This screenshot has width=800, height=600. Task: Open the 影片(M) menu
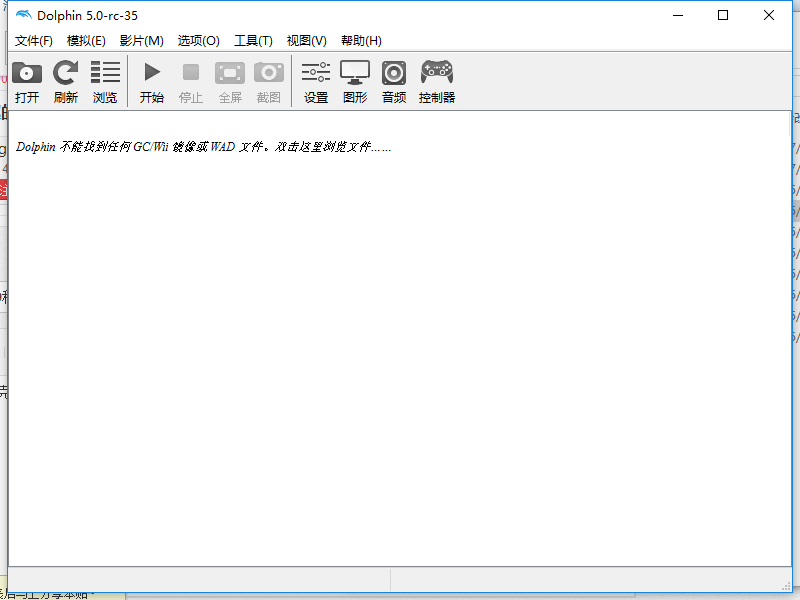(x=141, y=41)
